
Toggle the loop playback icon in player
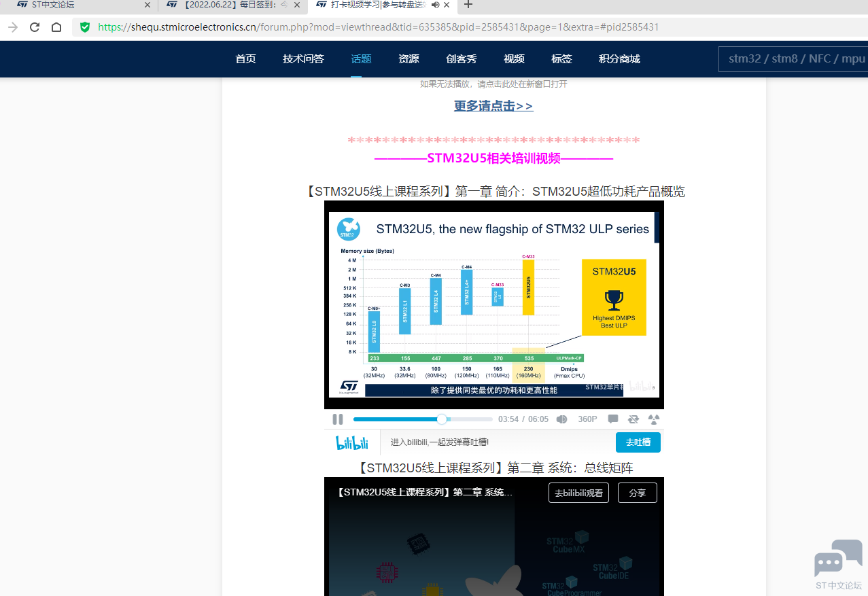(x=633, y=419)
